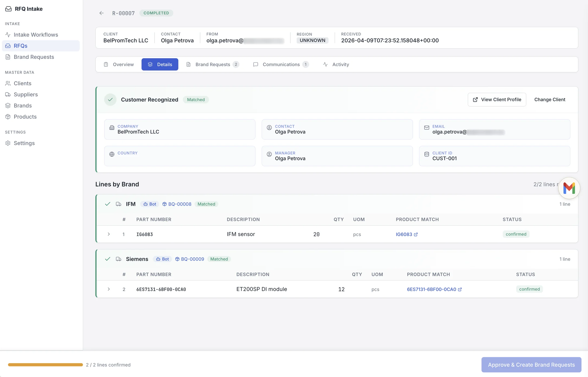Open the Brands page
The width and height of the screenshot is (588, 377).
click(x=41, y=106)
